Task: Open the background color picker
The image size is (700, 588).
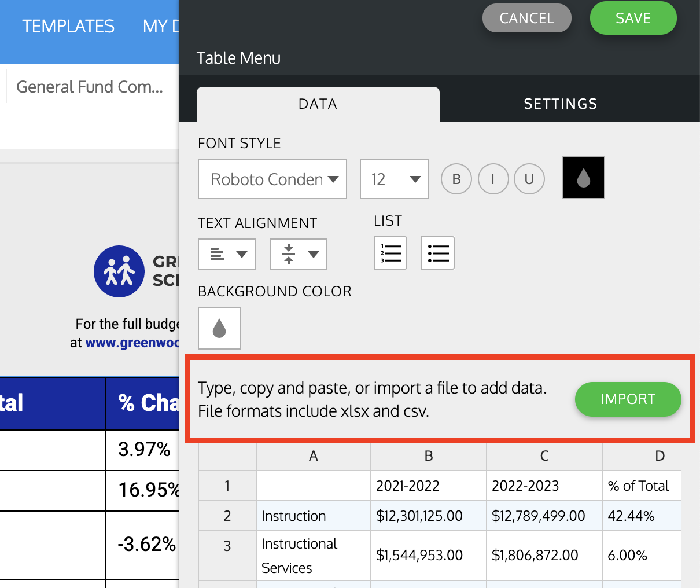Action: pyautogui.click(x=219, y=328)
